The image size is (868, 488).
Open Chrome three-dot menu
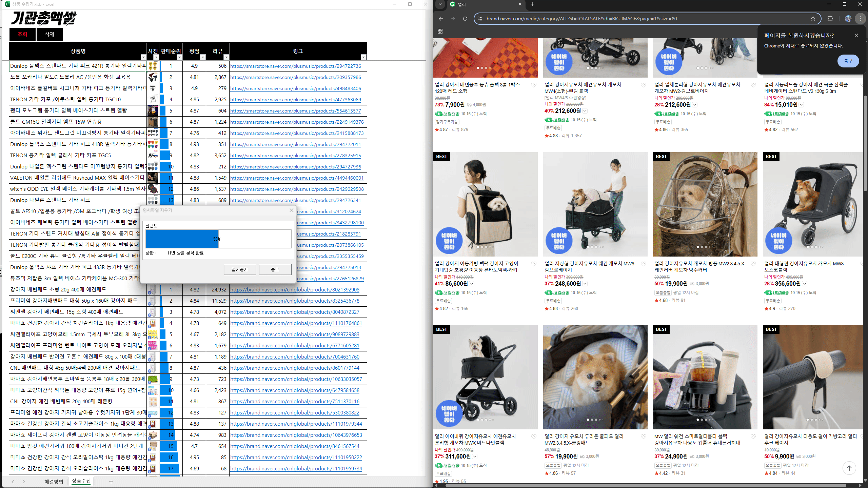pos(860,19)
